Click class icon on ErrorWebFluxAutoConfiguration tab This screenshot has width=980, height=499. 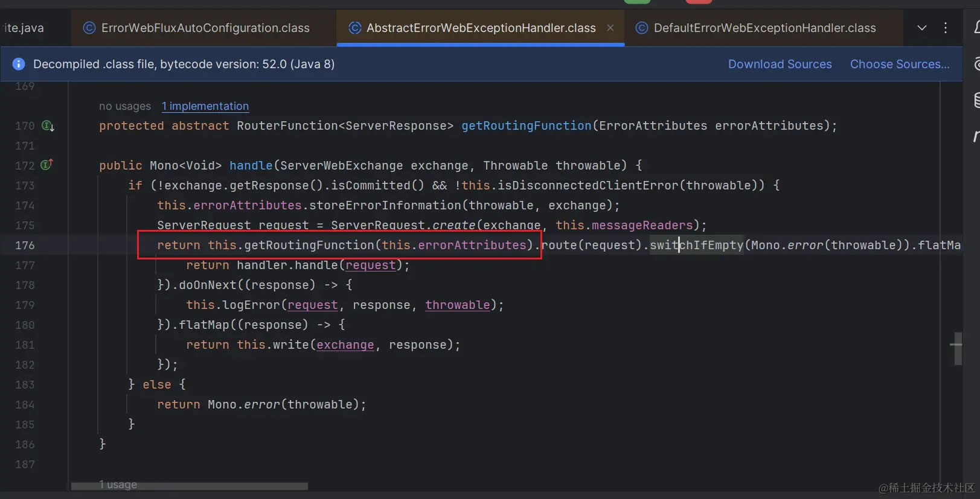(x=89, y=28)
